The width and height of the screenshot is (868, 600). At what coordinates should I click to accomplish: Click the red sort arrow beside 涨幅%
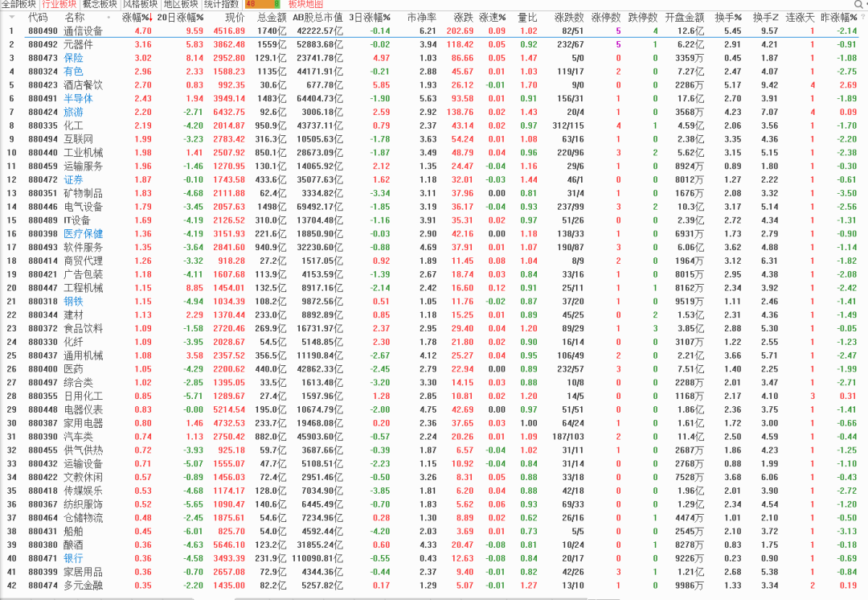(150, 18)
